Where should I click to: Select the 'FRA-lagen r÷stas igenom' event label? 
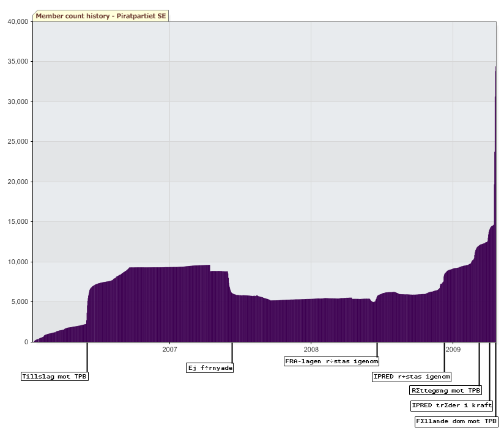(x=332, y=361)
